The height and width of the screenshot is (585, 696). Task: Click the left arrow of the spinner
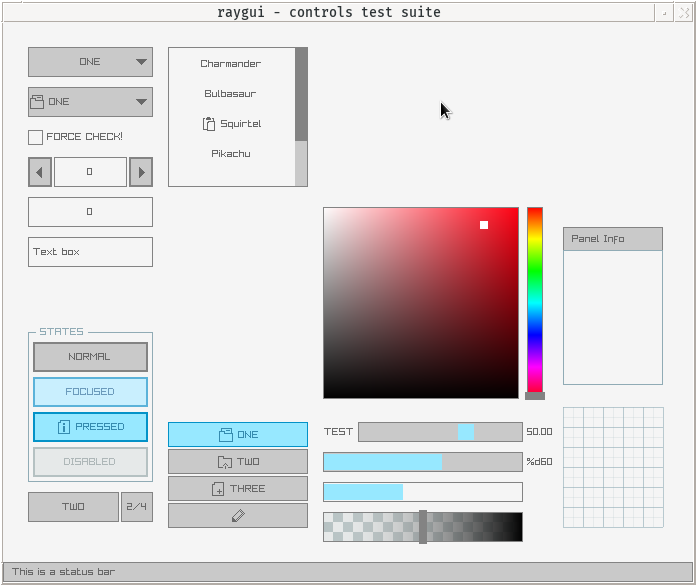pos(40,172)
